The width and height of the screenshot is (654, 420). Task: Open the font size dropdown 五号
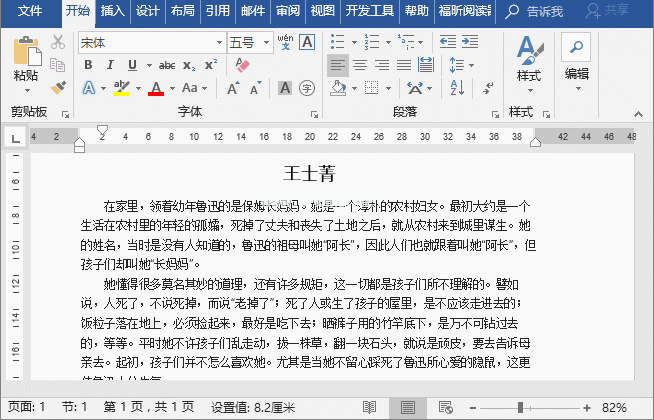pos(266,43)
